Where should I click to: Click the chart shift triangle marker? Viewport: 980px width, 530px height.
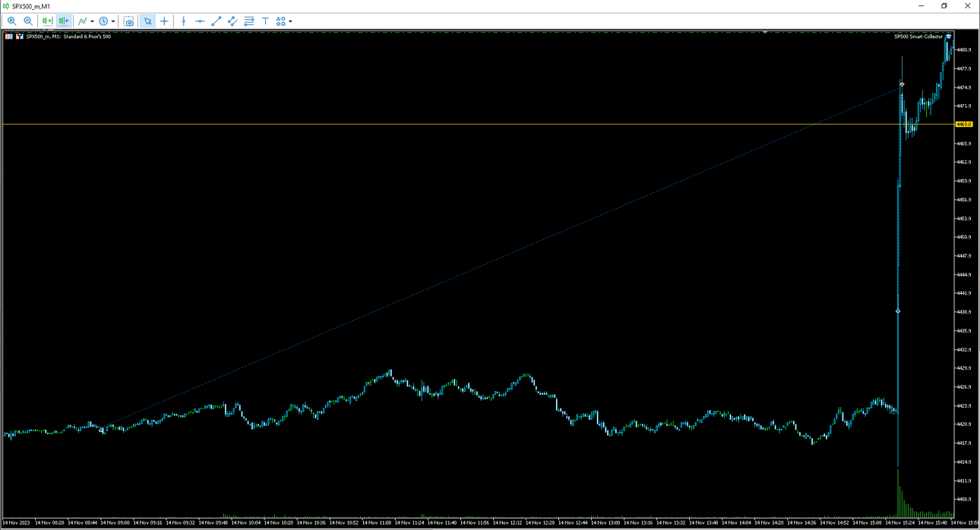(x=765, y=33)
